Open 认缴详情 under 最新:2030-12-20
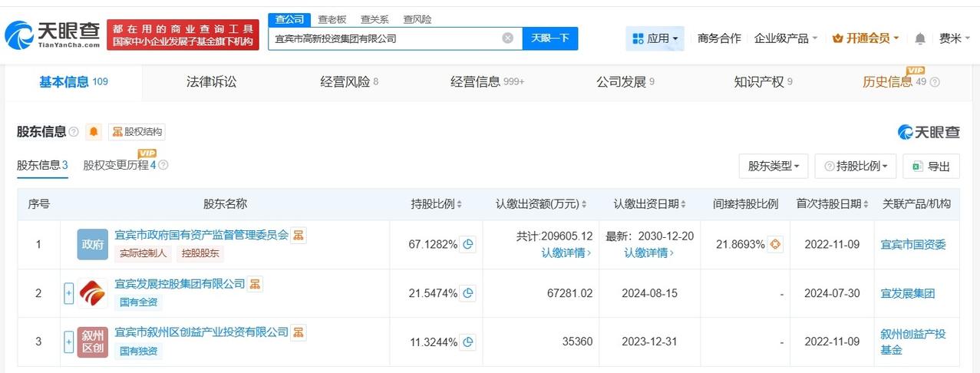Image resolution: width=980 pixels, height=373 pixels. click(x=648, y=253)
